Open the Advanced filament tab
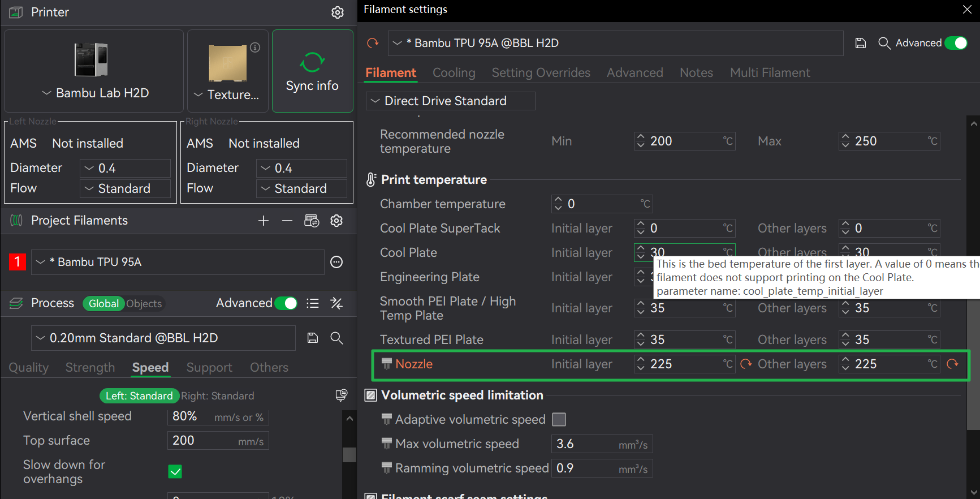The width and height of the screenshot is (980, 499). [635, 73]
